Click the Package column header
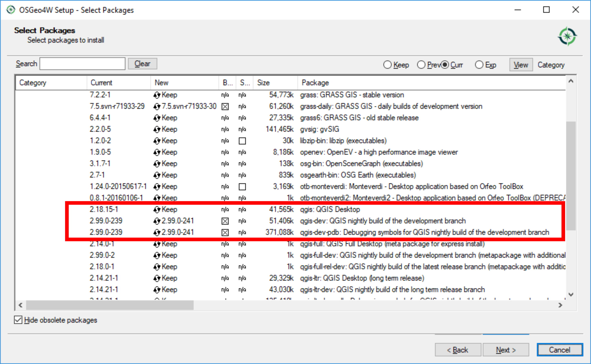Screen dimensions: 591x364 coord(315,82)
